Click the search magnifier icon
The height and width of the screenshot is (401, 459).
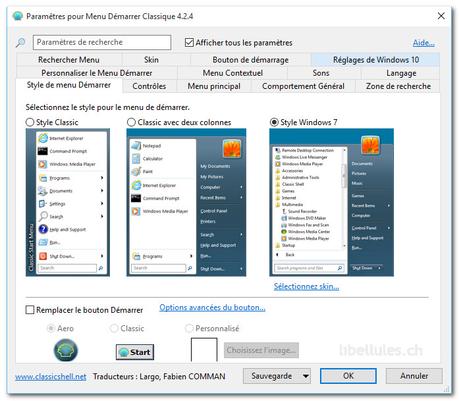(20, 43)
